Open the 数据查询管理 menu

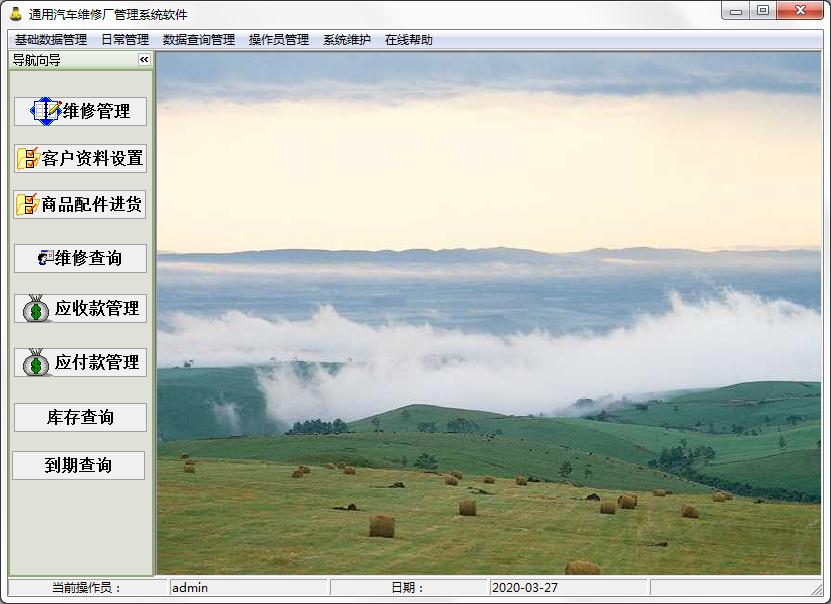[199, 40]
